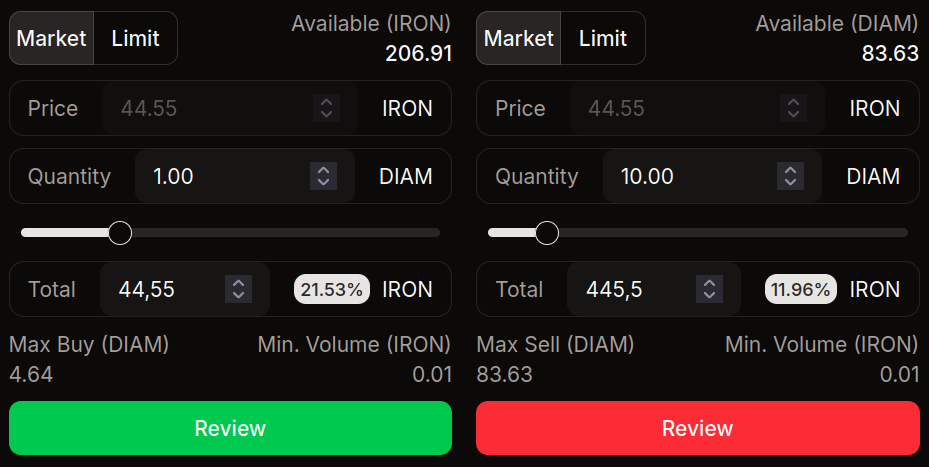Viewport: 929px width, 467px height.
Task: Select Market tab in buy panel
Action: coord(52,38)
